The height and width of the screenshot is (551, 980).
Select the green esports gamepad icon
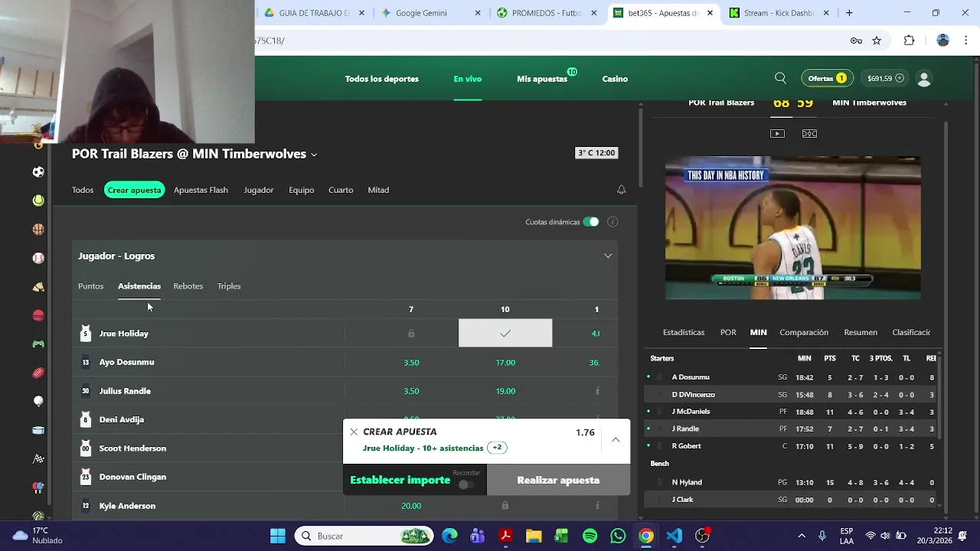pos(38,344)
